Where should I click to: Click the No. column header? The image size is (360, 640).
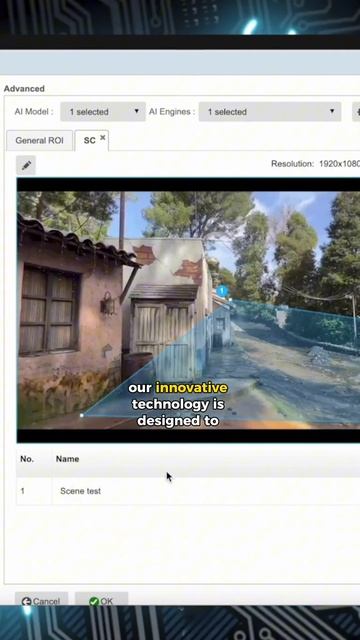click(27, 459)
